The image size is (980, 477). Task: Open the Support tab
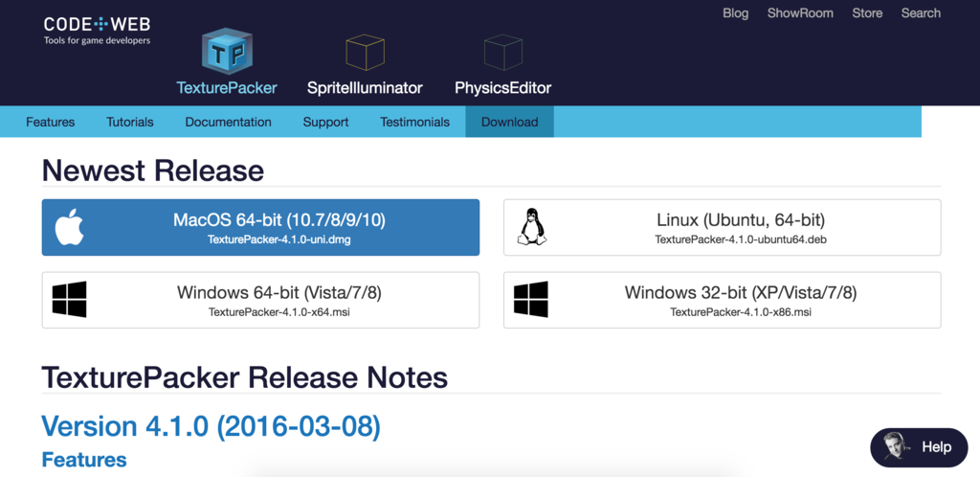tap(325, 122)
